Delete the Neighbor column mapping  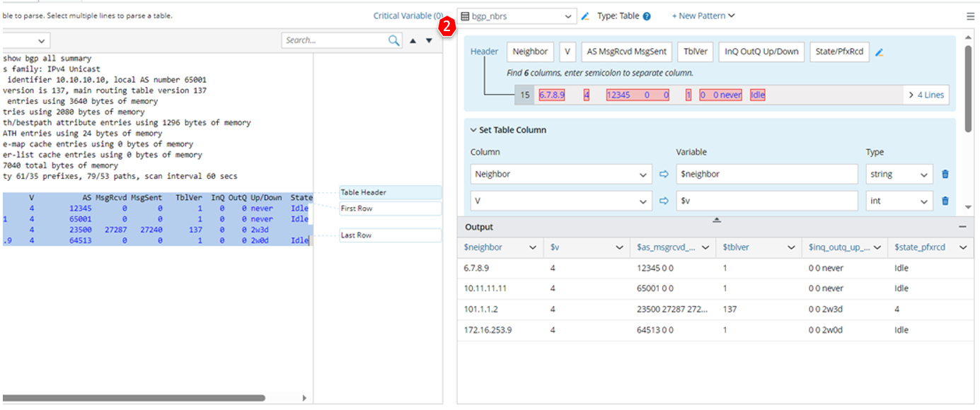[945, 175]
